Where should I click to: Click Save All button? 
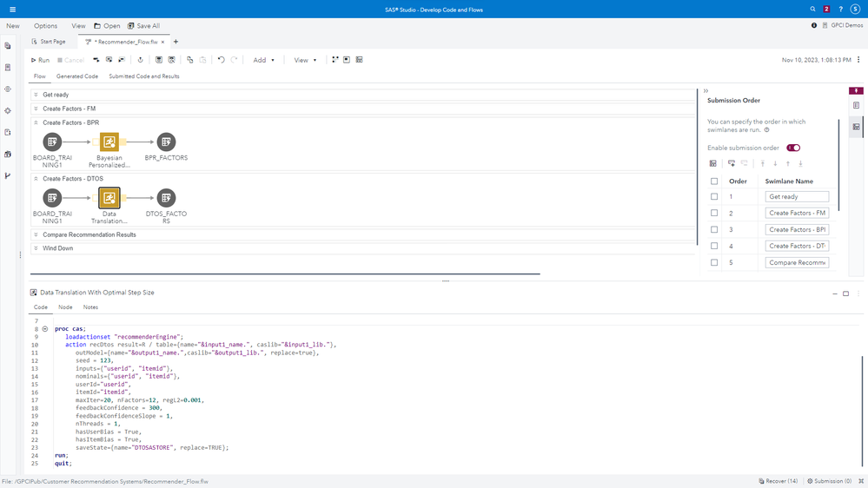(143, 26)
